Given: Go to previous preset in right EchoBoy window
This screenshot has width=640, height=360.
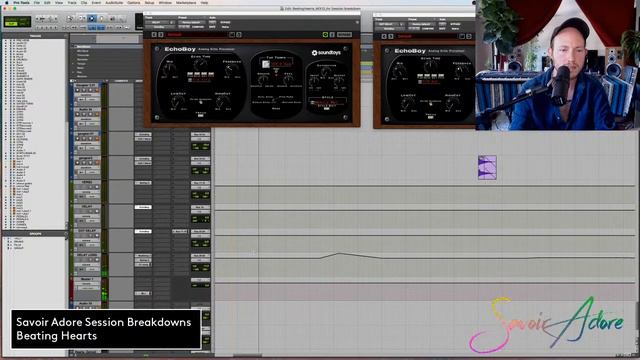Looking at the screenshot, I should point(384,36).
